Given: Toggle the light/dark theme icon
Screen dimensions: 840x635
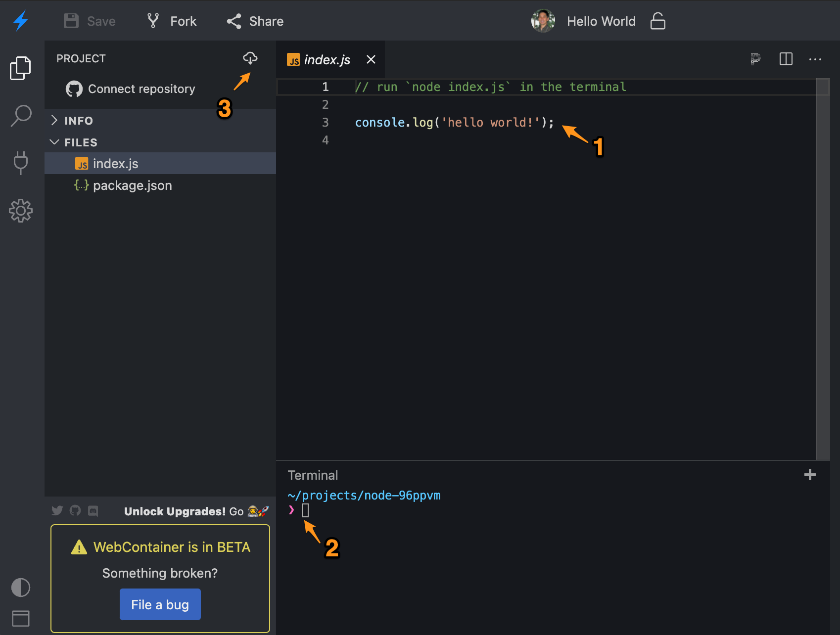Looking at the screenshot, I should (21, 588).
